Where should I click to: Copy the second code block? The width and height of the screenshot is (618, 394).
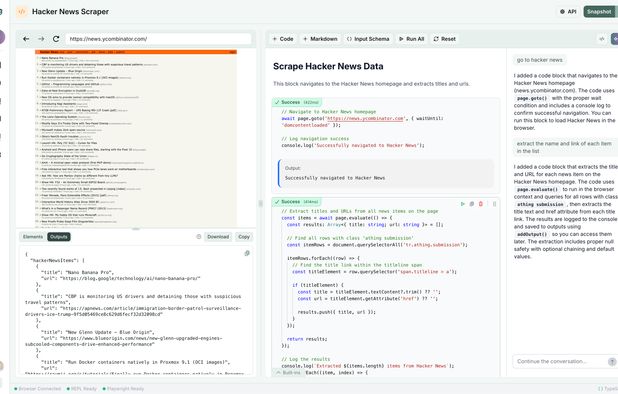(x=471, y=204)
